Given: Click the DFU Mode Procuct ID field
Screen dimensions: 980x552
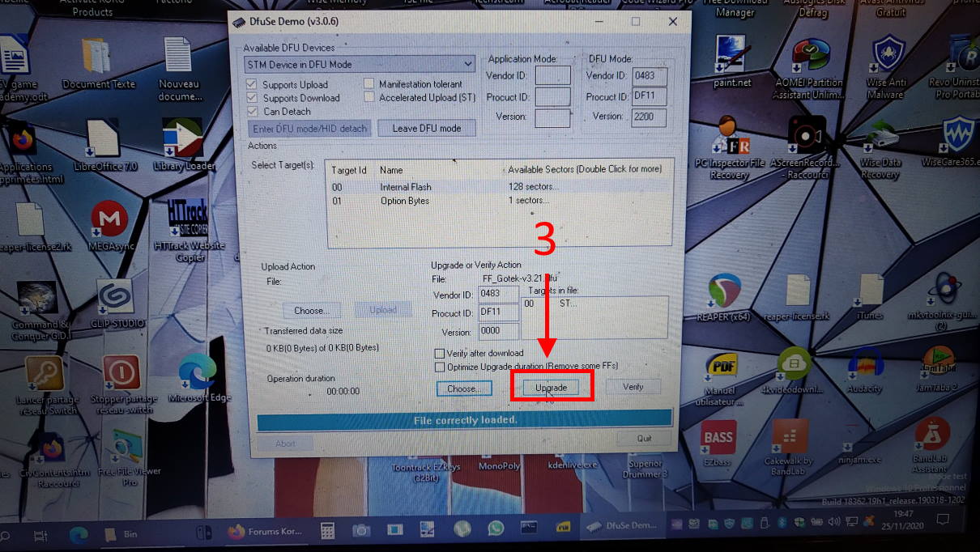Looking at the screenshot, I should click(650, 96).
